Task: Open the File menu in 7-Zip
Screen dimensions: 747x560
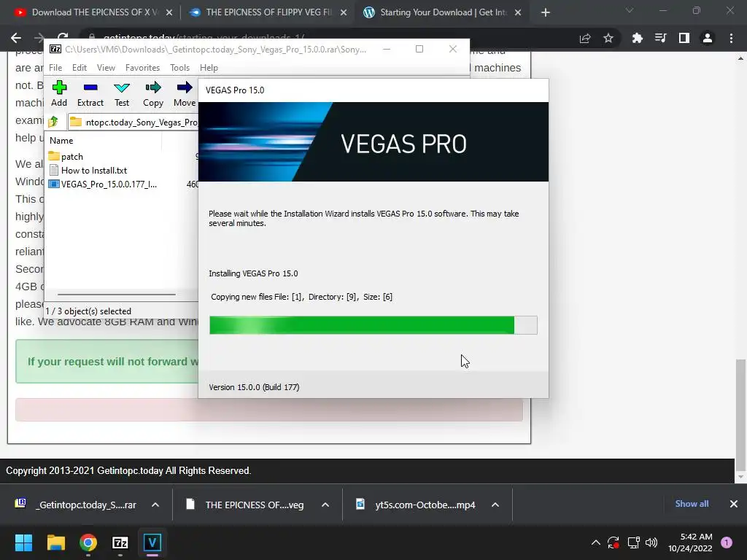Action: coord(55,68)
